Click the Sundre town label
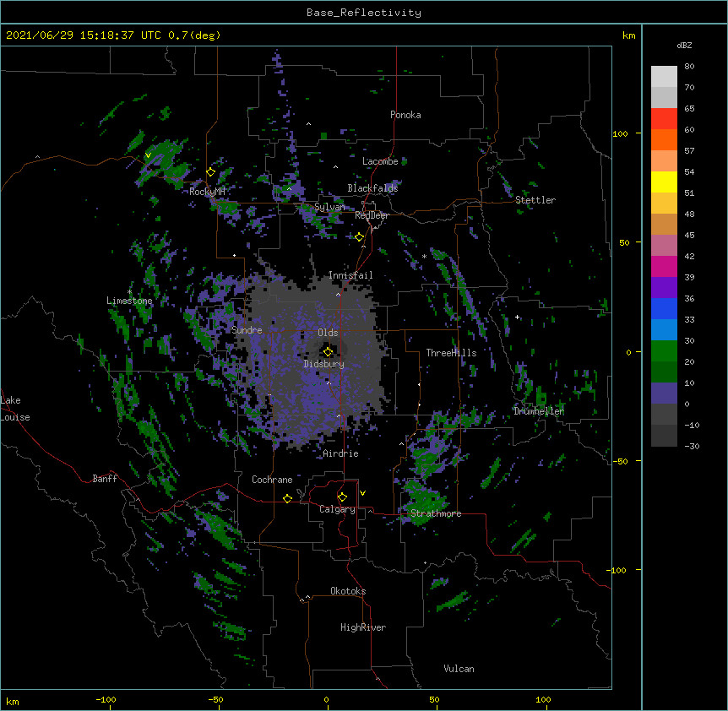 247,330
